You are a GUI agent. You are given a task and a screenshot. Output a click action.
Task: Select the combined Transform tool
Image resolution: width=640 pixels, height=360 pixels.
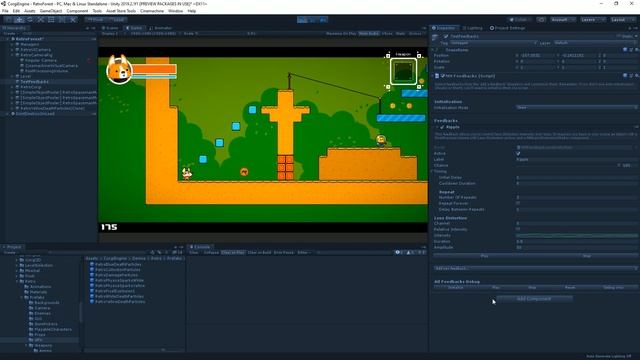click(62, 20)
